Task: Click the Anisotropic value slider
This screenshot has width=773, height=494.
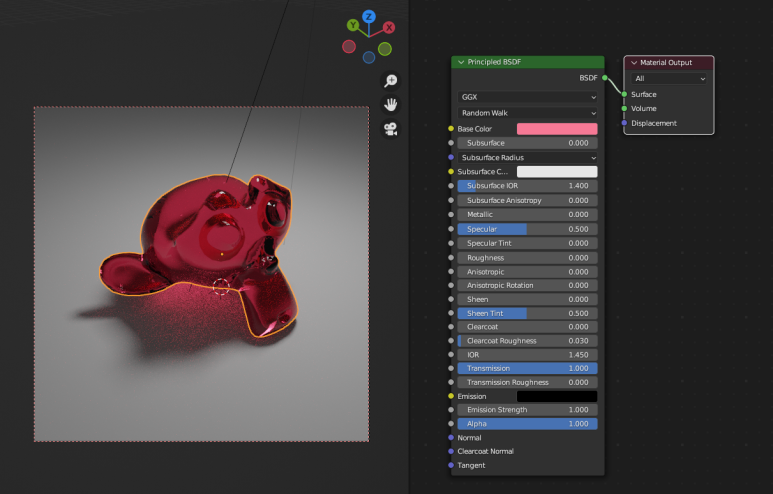Action: pos(527,272)
